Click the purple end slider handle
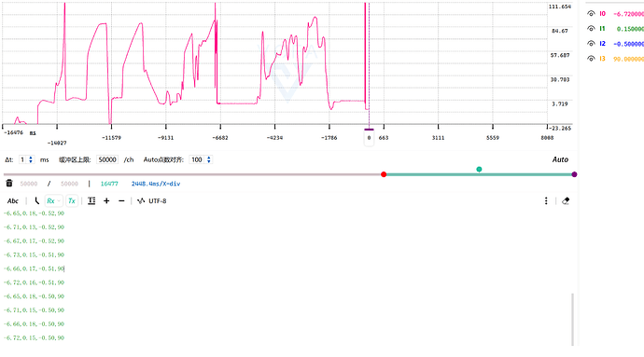Image resolution: width=644 pixels, height=357 pixels. 574,174
